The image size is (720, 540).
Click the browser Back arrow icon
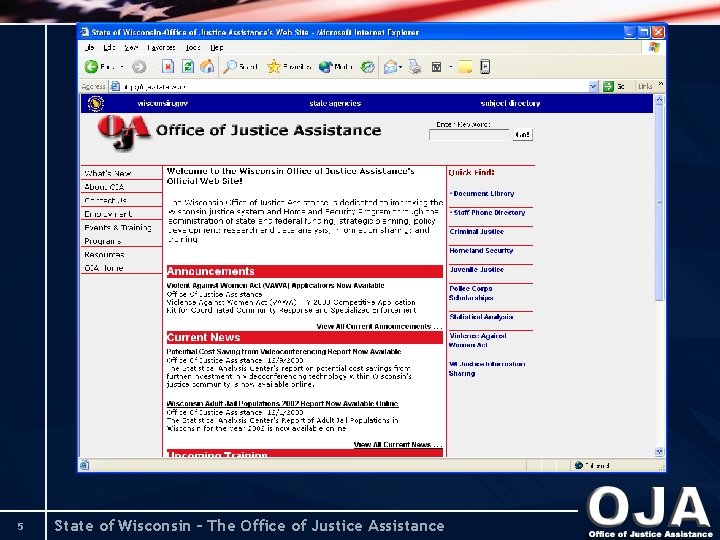pos(91,67)
